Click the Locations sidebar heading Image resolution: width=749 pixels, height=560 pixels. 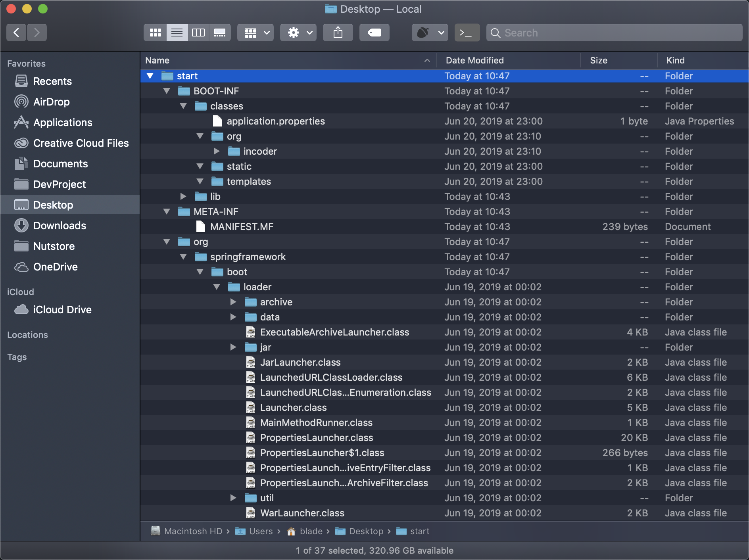pyautogui.click(x=27, y=335)
